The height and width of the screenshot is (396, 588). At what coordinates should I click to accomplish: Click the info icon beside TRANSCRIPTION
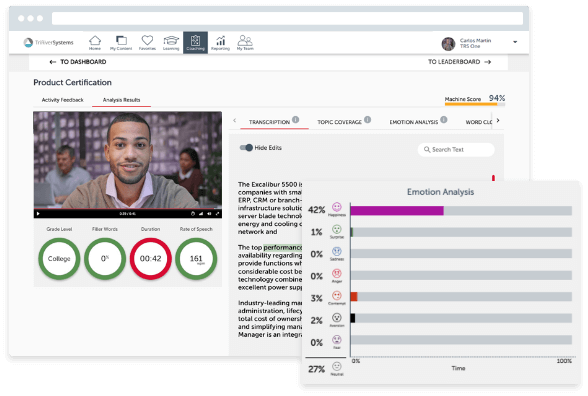pos(296,120)
